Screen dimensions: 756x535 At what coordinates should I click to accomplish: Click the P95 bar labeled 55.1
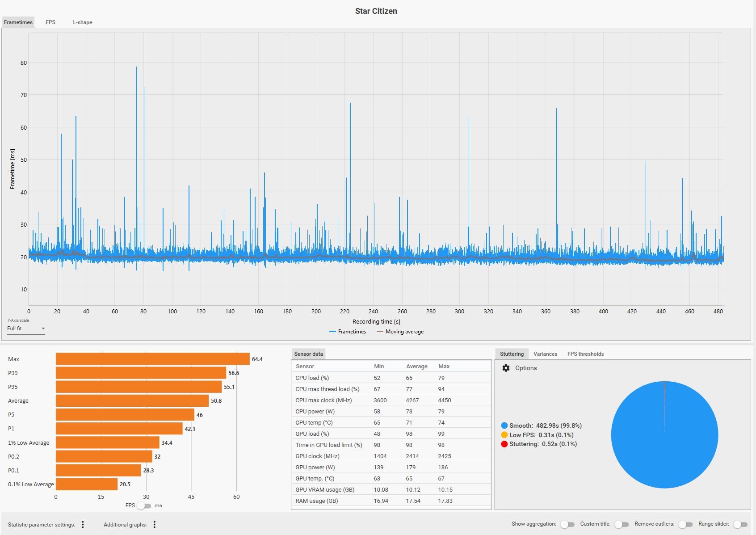(x=139, y=387)
